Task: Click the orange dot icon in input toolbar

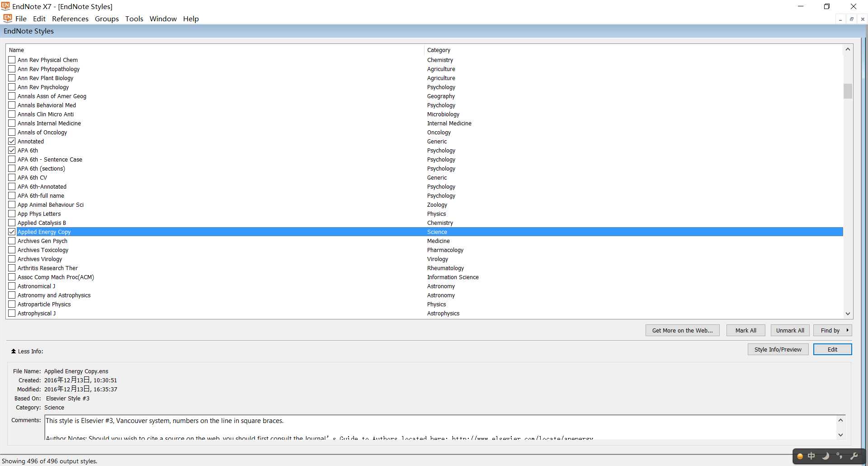Action: [x=800, y=456]
